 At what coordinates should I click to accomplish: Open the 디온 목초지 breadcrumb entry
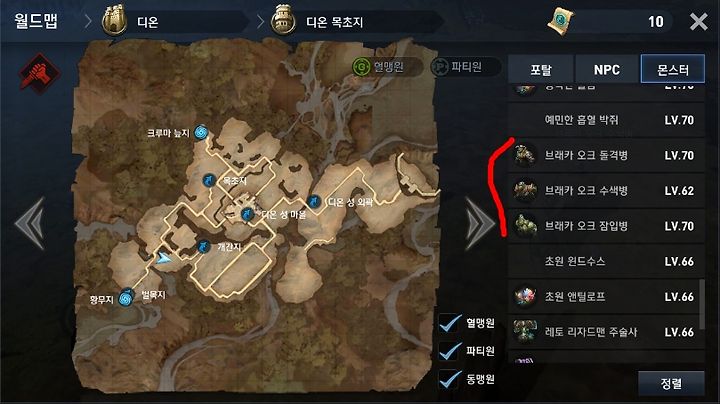pos(334,22)
